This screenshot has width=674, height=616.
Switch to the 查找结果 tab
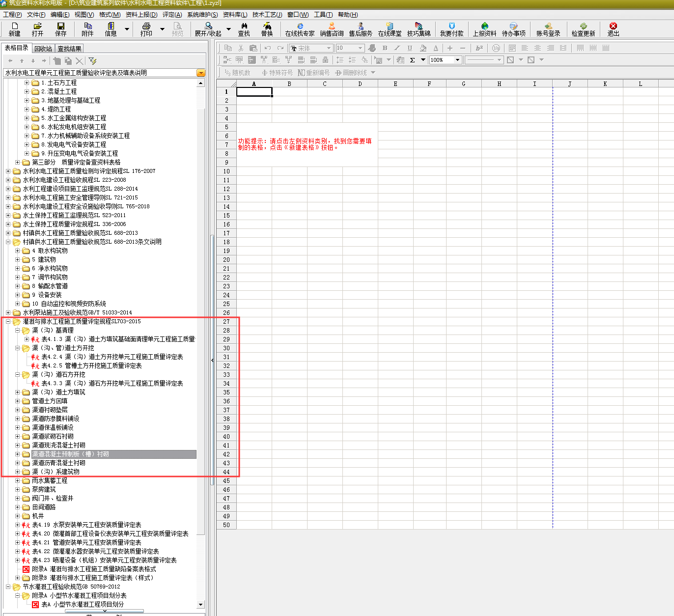point(69,49)
